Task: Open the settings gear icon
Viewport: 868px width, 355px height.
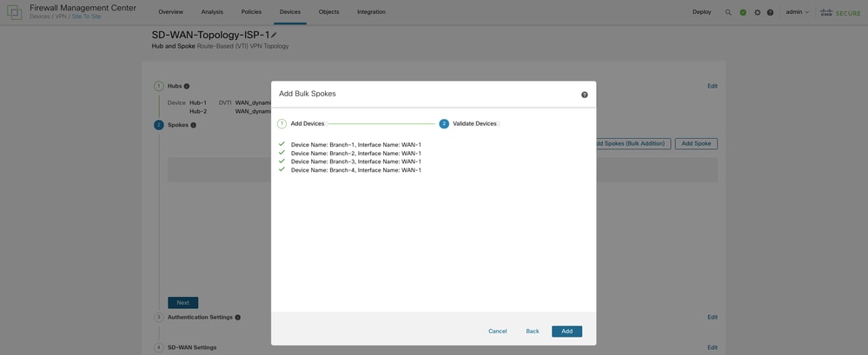Action: click(x=758, y=12)
